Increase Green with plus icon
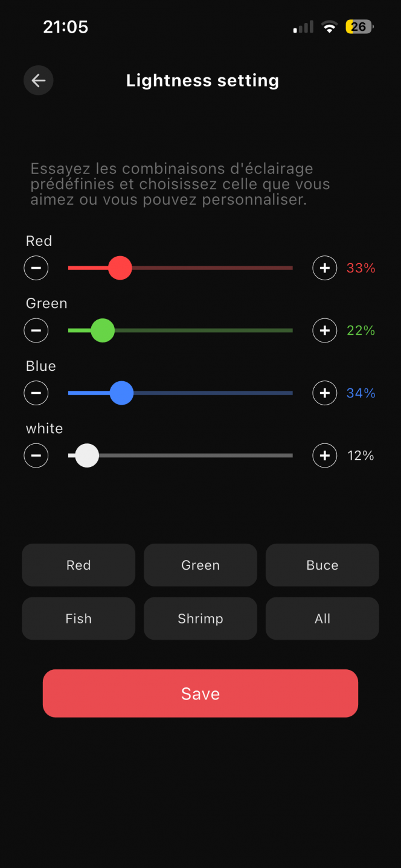Viewport: 401px width, 868px height. 325,330
